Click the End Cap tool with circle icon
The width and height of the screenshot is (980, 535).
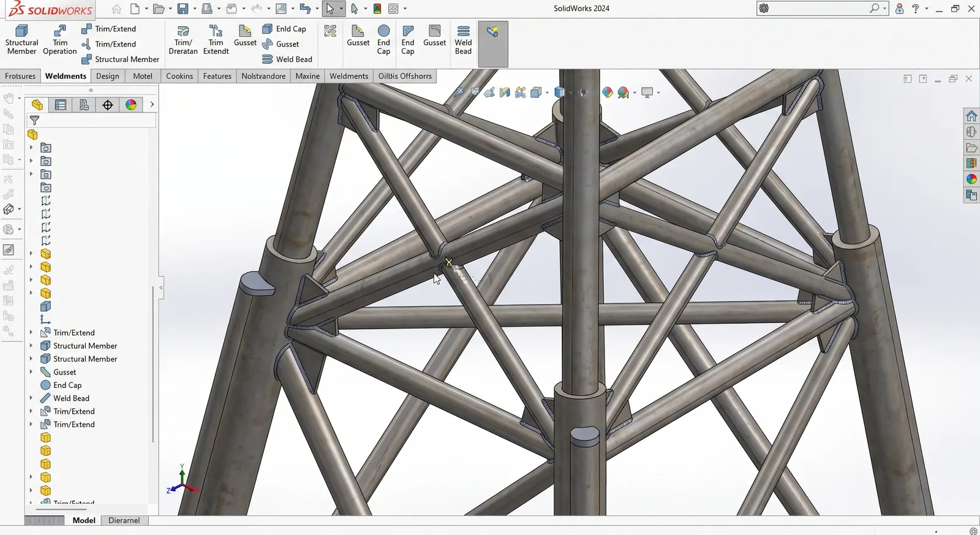(x=383, y=40)
